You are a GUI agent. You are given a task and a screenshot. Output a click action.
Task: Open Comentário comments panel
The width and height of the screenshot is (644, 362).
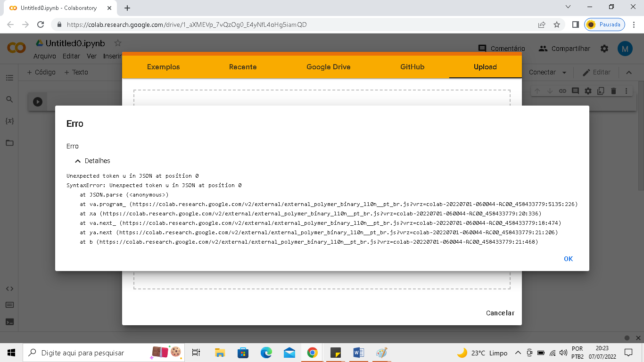point(501,49)
